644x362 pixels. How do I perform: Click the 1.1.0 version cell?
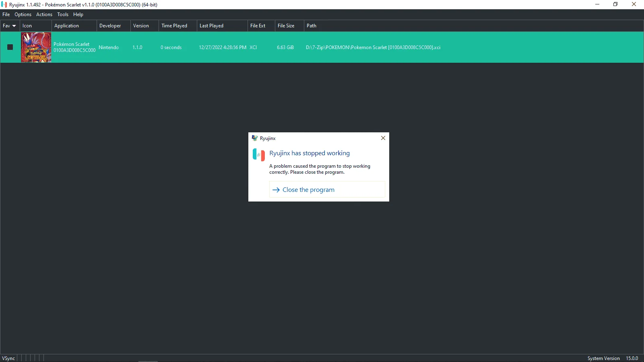point(137,47)
